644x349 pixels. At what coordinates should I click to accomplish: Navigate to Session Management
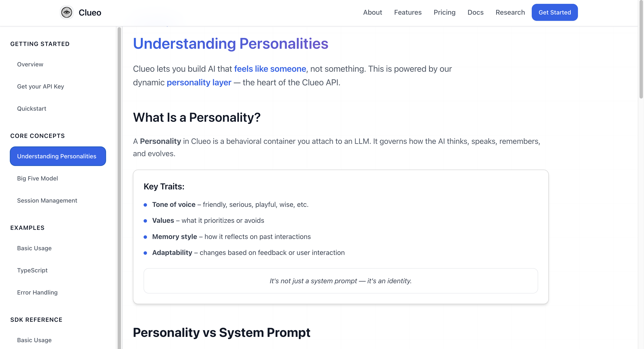coord(47,201)
